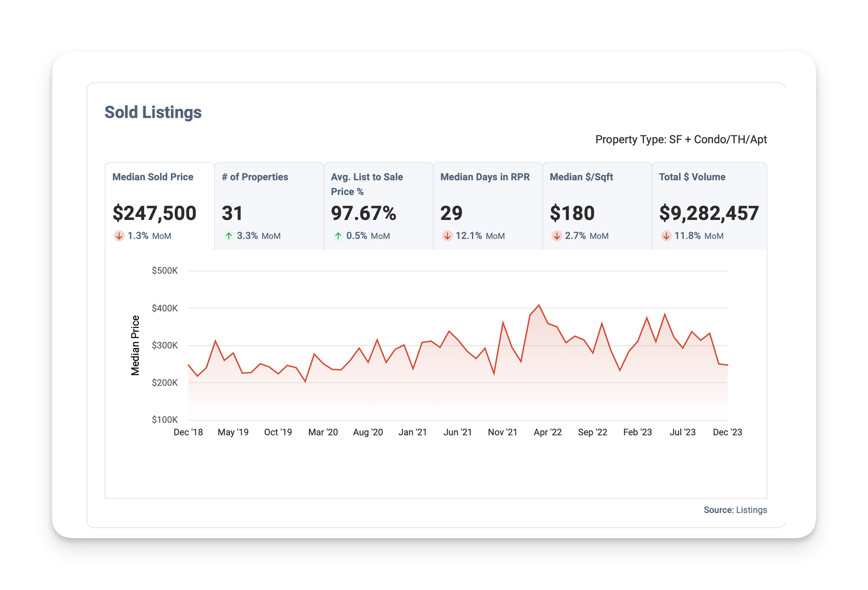The image size is (868, 590).
Task: Click the highest peak of the price line
Action: (539, 305)
